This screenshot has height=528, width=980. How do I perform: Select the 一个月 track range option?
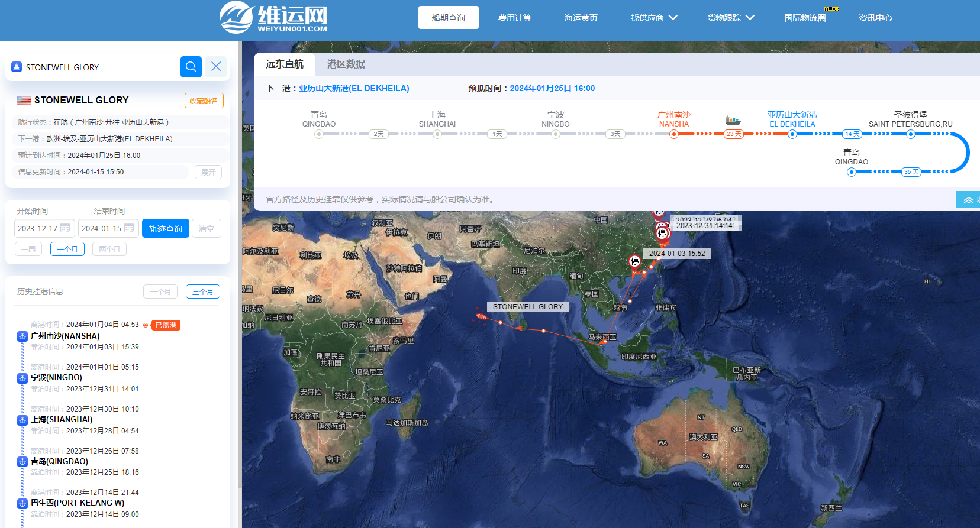pyautogui.click(x=67, y=249)
